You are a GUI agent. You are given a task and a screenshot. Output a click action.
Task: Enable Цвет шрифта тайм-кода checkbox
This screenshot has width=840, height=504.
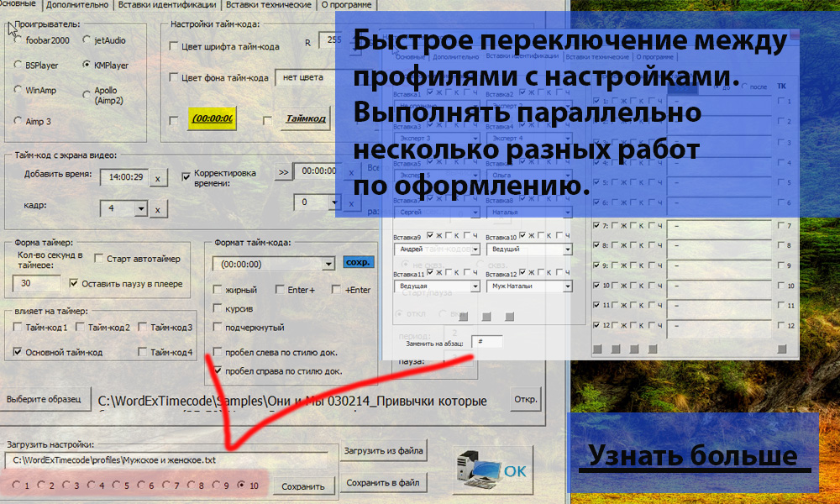pyautogui.click(x=174, y=46)
